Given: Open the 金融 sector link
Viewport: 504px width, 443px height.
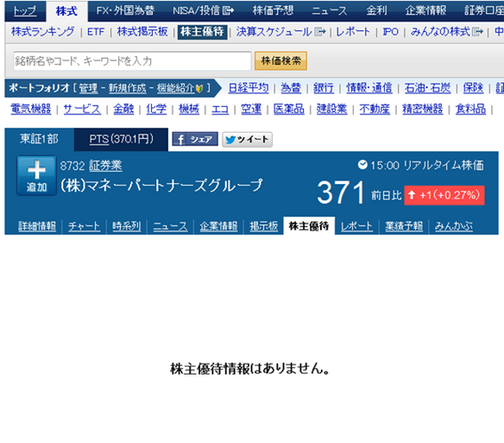Looking at the screenshot, I should (123, 109).
